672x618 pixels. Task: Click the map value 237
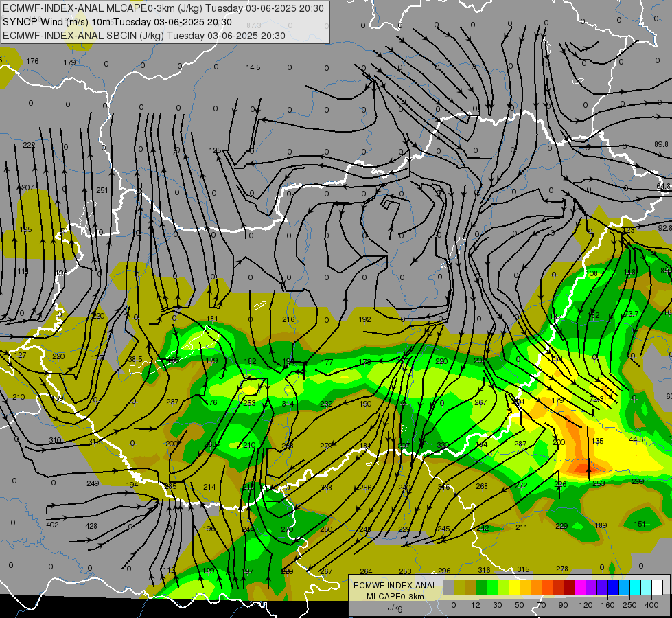click(x=172, y=402)
